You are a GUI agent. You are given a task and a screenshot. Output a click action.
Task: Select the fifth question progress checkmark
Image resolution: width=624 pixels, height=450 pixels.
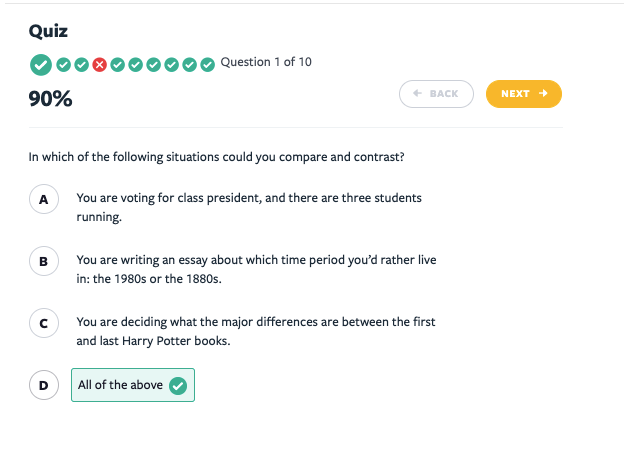click(x=117, y=65)
